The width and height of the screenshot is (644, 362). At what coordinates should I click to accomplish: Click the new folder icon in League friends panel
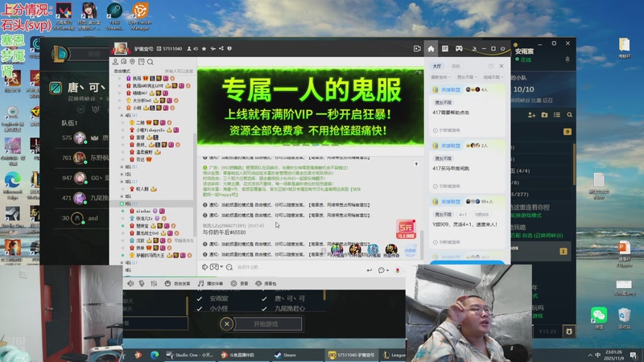[x=544, y=115]
